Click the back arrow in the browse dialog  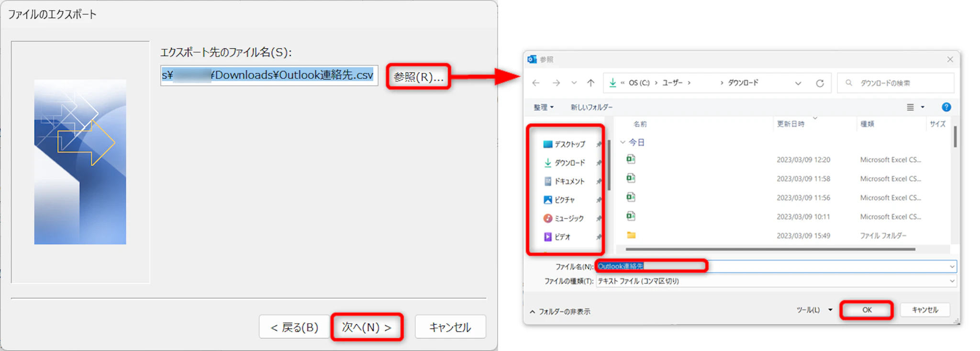pyautogui.click(x=536, y=83)
